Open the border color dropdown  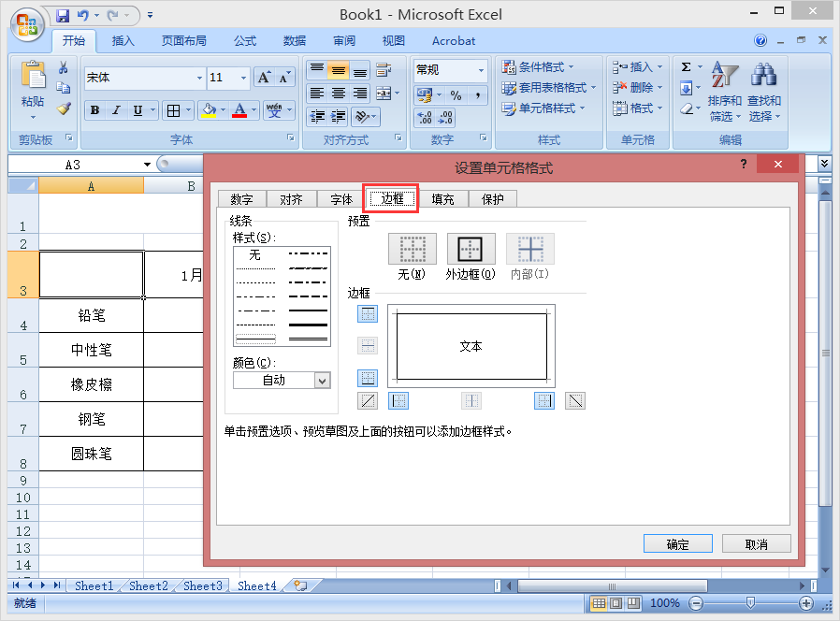322,381
